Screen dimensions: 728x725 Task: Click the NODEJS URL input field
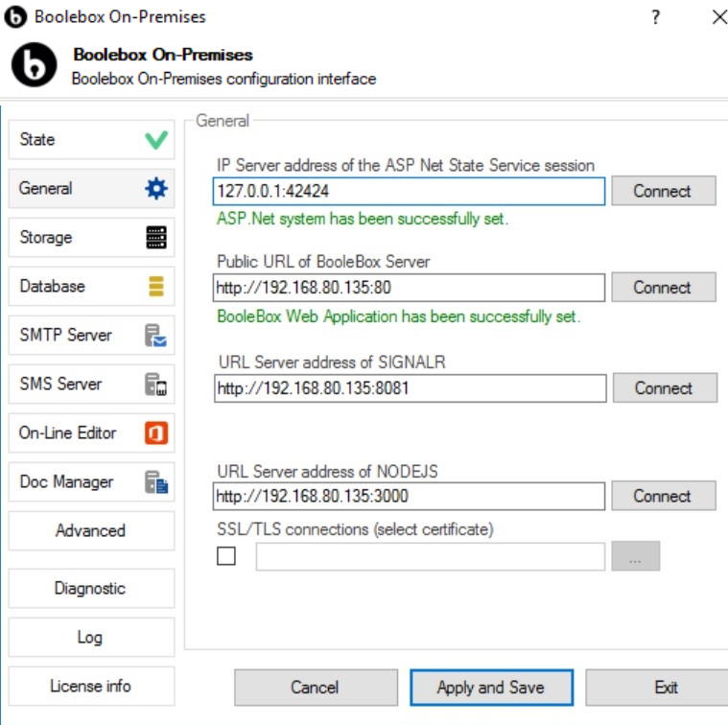click(409, 496)
